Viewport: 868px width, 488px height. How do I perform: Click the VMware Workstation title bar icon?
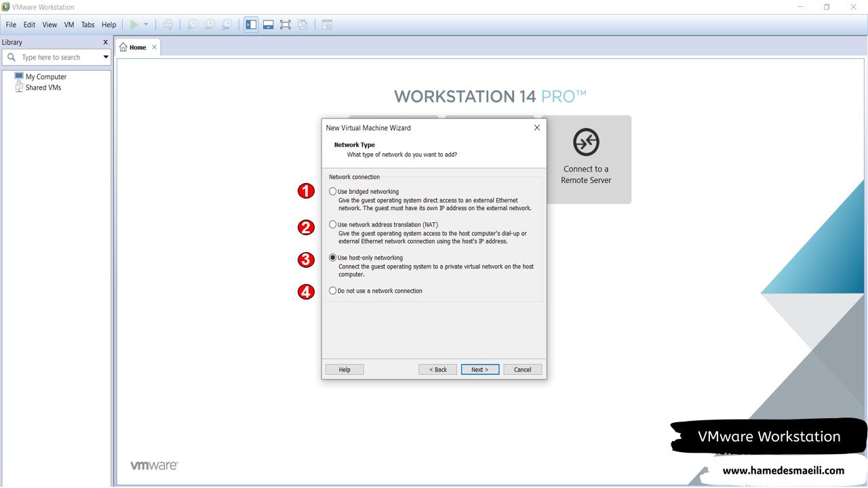6,7
